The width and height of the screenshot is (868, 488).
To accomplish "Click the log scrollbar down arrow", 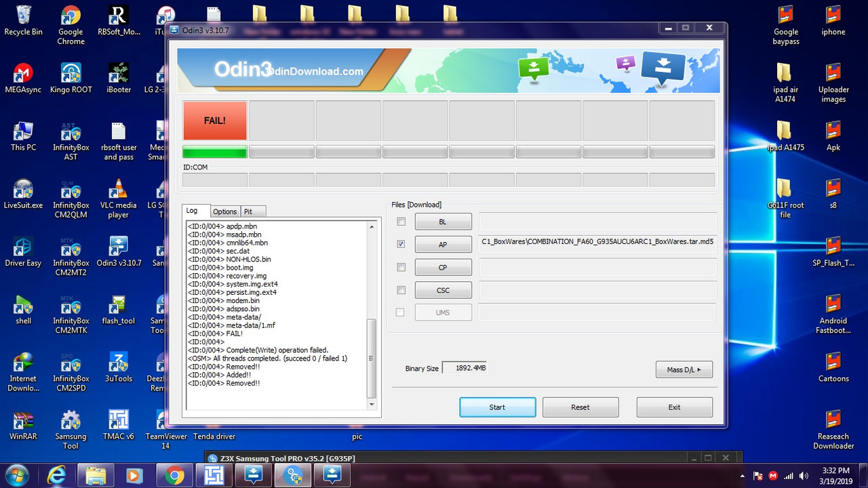I will coord(371,405).
